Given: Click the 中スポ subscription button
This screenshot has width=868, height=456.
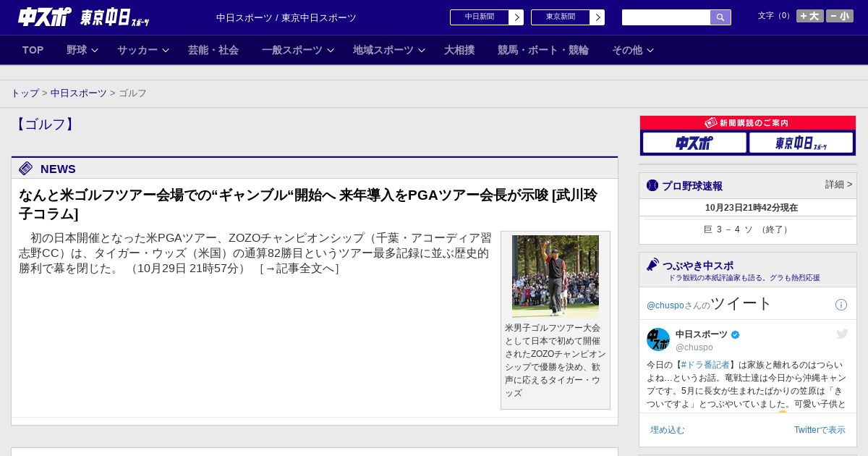Looking at the screenshot, I should (x=694, y=143).
